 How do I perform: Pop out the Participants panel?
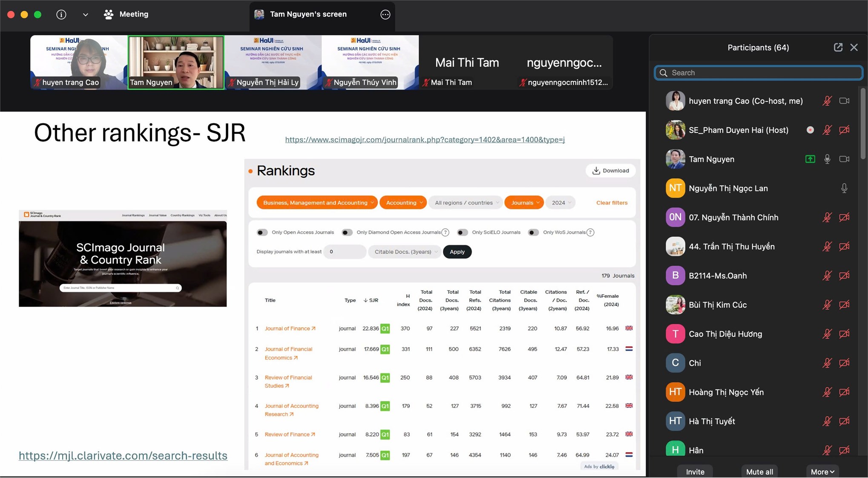(x=838, y=47)
